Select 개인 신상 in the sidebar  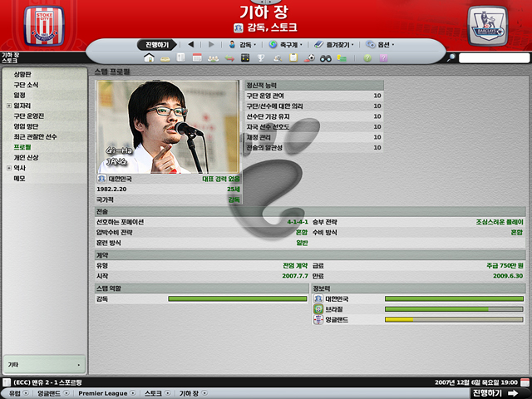(27, 157)
